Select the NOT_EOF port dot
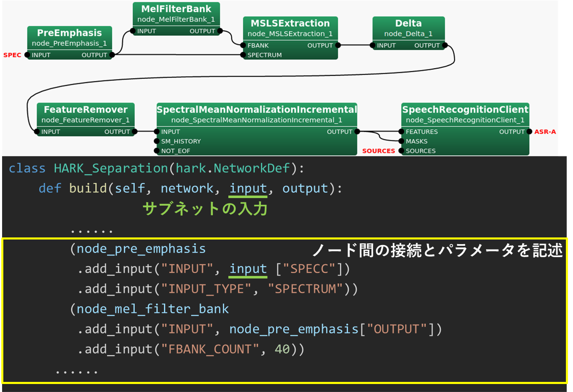 [x=157, y=151]
